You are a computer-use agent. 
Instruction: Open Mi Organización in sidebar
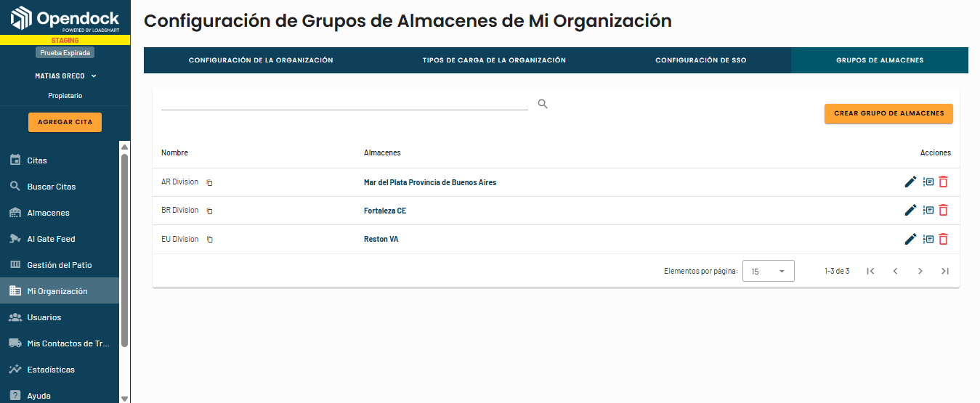tap(60, 290)
